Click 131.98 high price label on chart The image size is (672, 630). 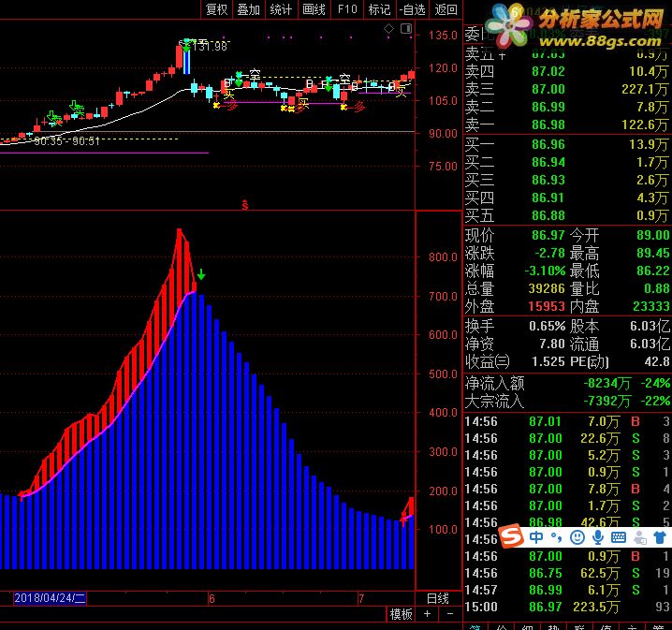[210, 46]
